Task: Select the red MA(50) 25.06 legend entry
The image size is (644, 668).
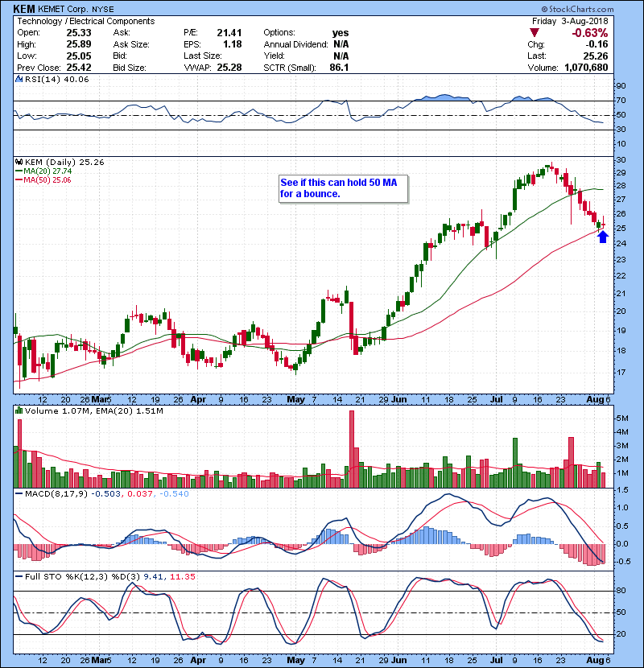Action: click(x=43, y=180)
